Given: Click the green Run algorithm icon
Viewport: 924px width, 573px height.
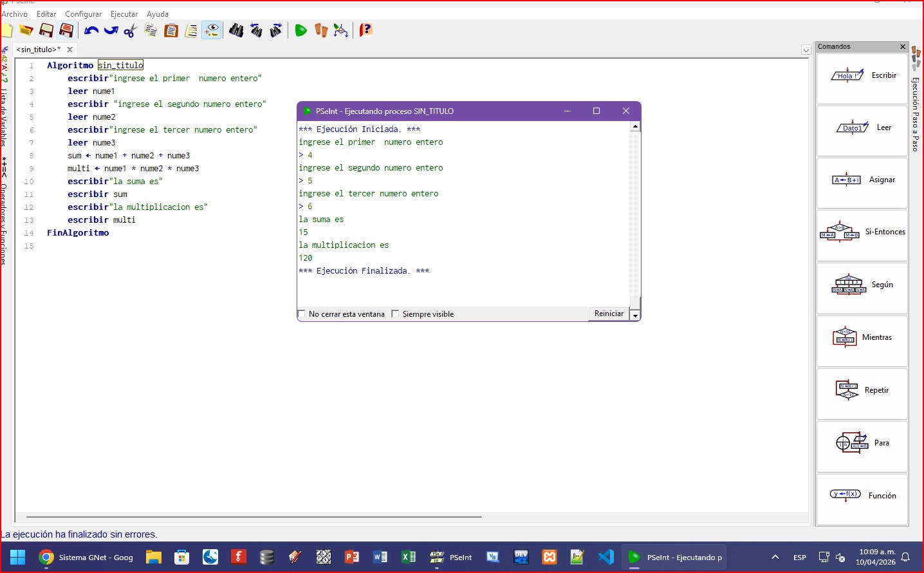Looking at the screenshot, I should pyautogui.click(x=300, y=30).
